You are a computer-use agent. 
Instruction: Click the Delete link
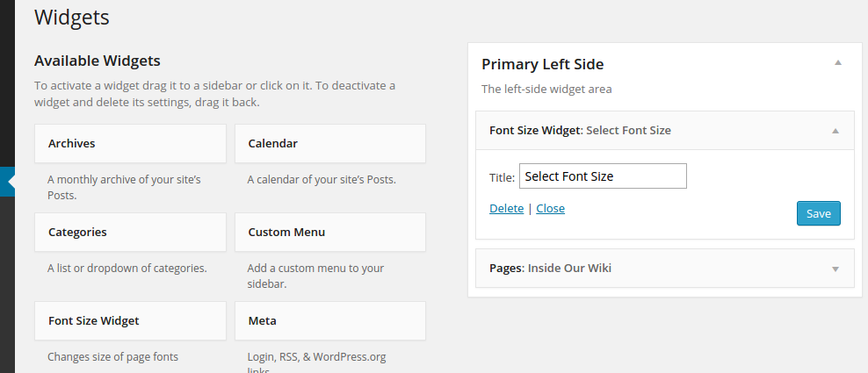tap(506, 209)
